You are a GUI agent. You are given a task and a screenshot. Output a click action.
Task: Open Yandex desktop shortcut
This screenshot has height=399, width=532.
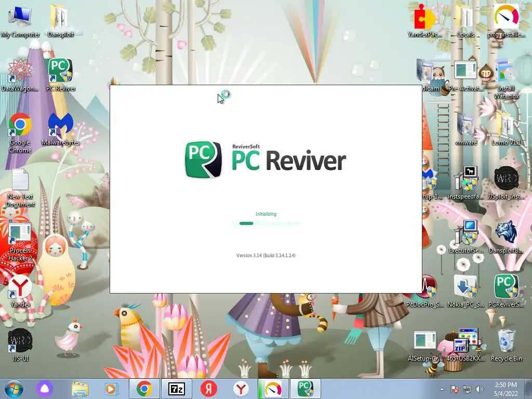click(x=20, y=291)
